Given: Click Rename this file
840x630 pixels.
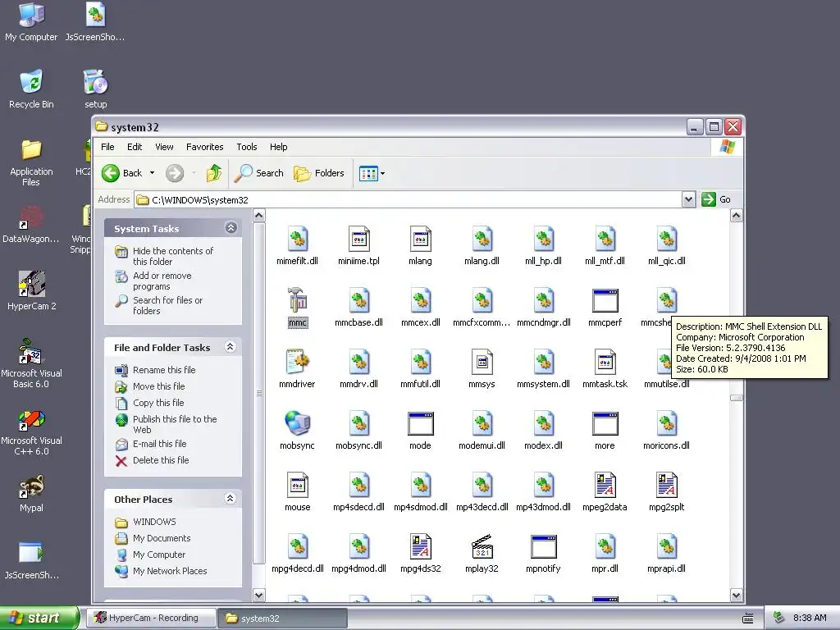Looking at the screenshot, I should (155, 370).
